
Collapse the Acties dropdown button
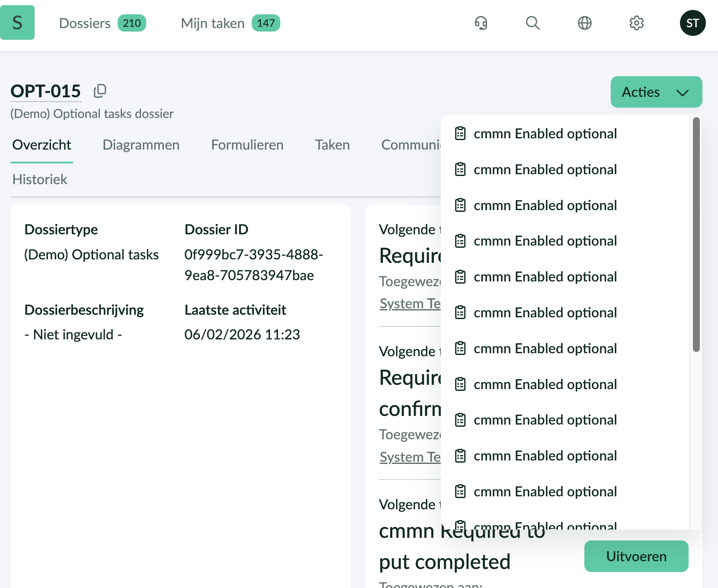(656, 92)
